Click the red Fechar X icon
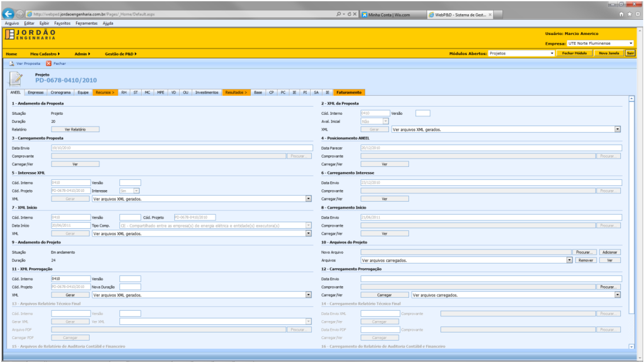 tap(49, 64)
